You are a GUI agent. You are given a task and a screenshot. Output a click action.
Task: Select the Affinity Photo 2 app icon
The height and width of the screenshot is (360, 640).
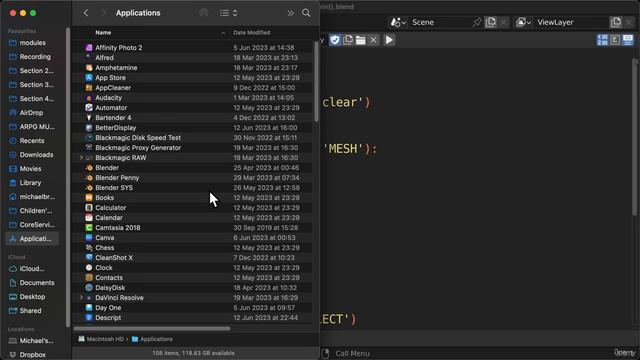click(89, 48)
